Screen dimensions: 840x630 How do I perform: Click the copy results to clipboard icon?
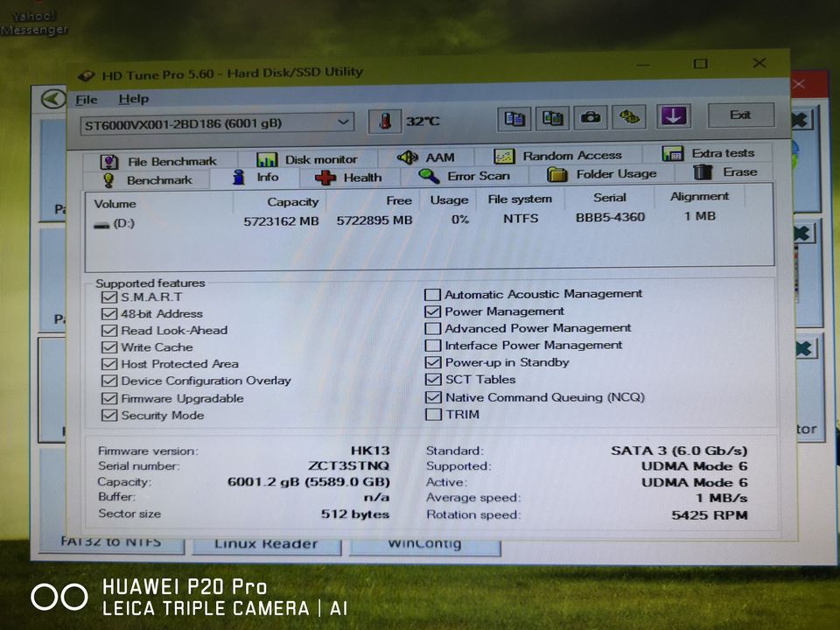(513, 118)
